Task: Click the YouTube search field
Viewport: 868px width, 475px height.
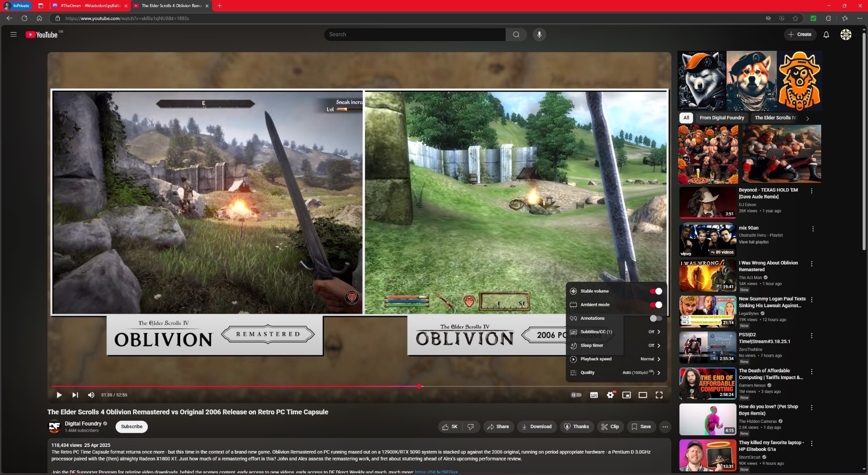Action: [x=415, y=34]
